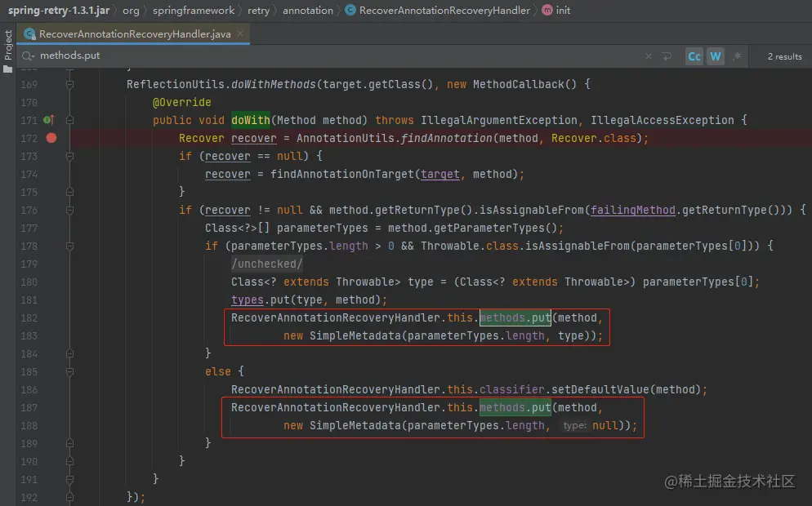Remove the breakpoint on line 172
The image size is (812, 506).
(x=51, y=138)
